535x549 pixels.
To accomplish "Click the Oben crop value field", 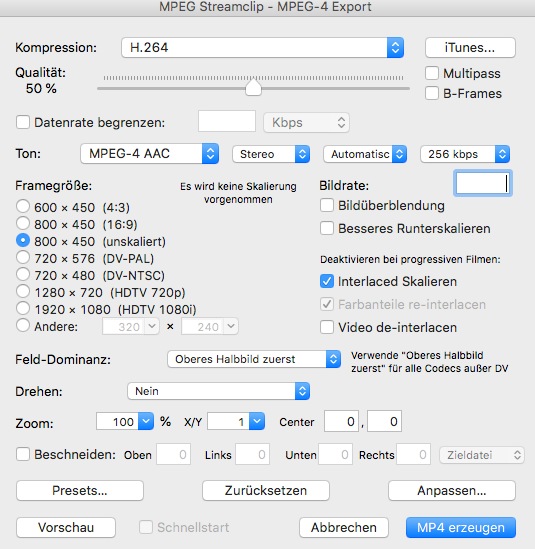I will click(173, 454).
